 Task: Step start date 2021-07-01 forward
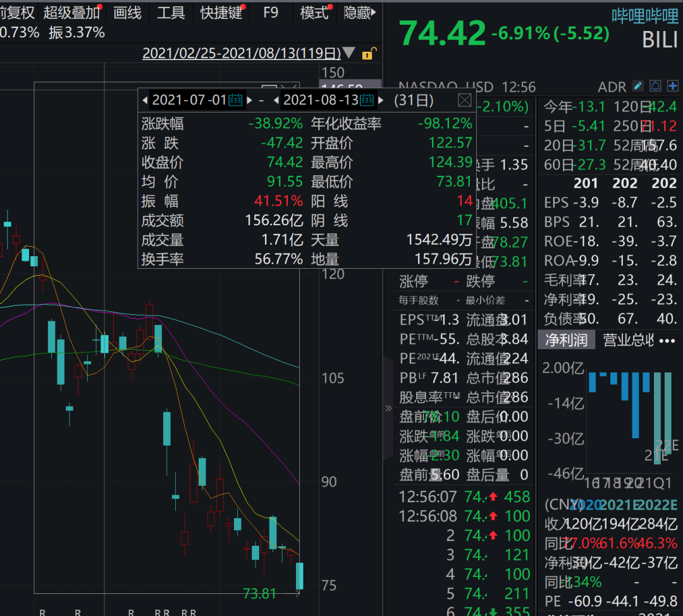(x=249, y=100)
